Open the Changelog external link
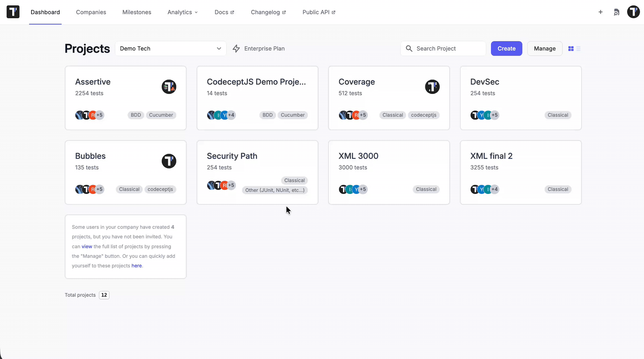Image resolution: width=644 pixels, height=359 pixels. (268, 12)
